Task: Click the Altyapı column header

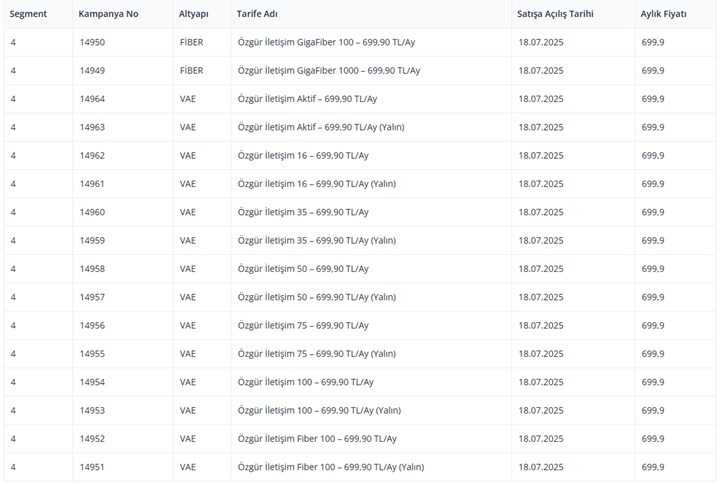Action: coord(193,14)
